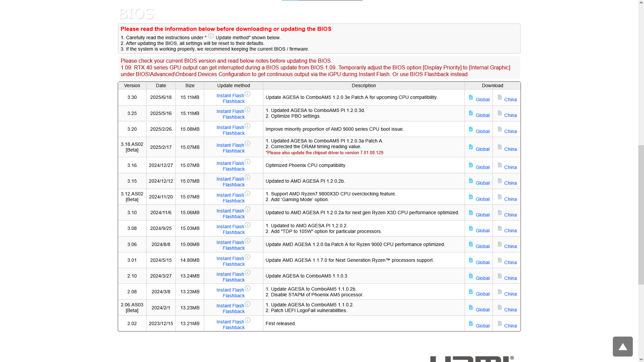644x362 pixels.
Task: Open Instant Flash link for version 3.08
Action: click(230, 227)
